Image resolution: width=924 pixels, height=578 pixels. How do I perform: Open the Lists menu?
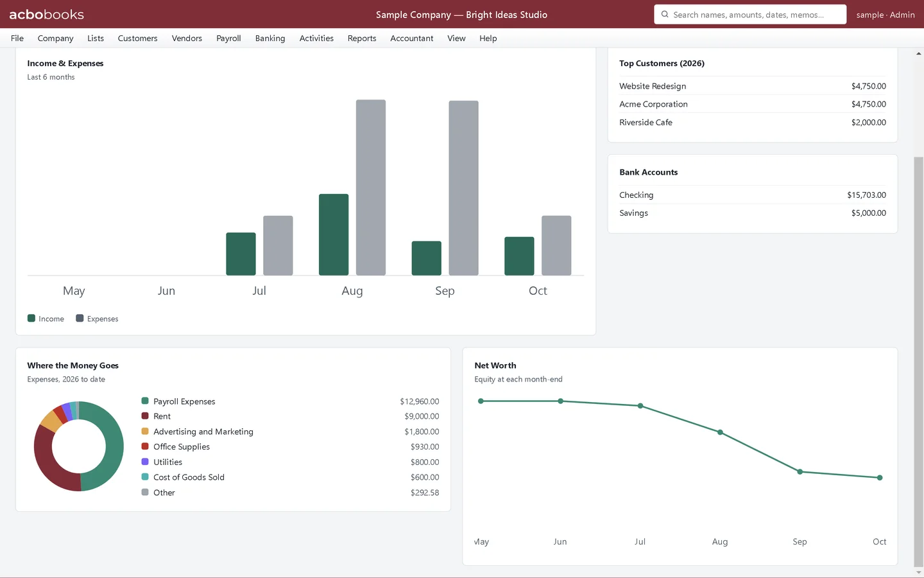tap(96, 38)
